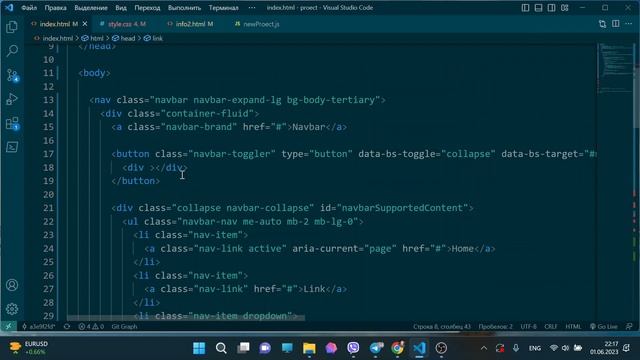Open changes compare icon in editor toolbar
Screen dimensions: 640x360
click(x=602, y=24)
